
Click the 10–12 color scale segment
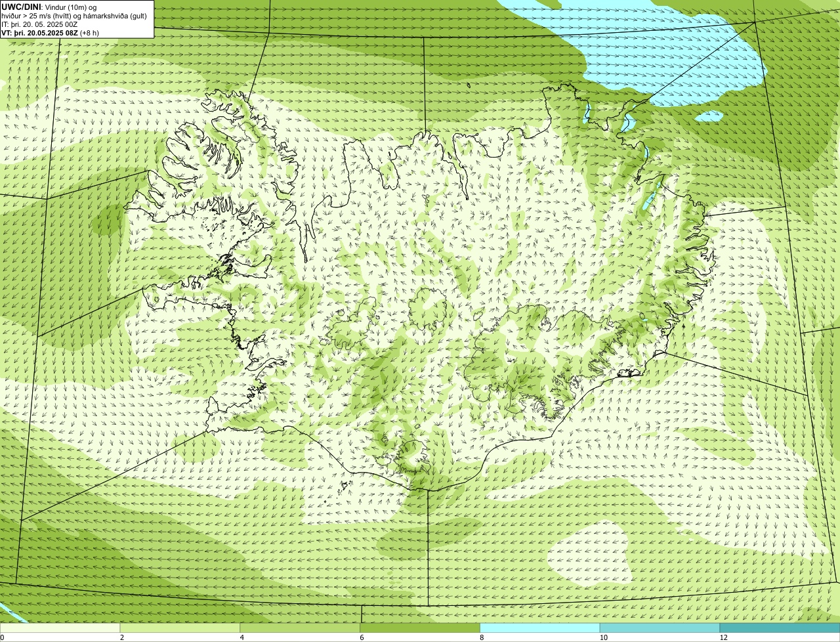tap(660, 628)
